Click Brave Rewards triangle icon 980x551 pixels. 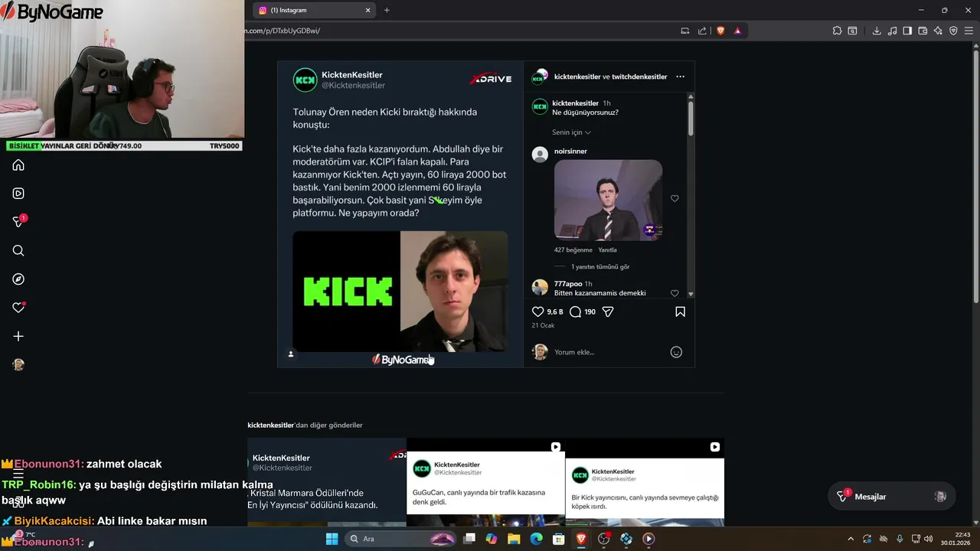pos(737,31)
